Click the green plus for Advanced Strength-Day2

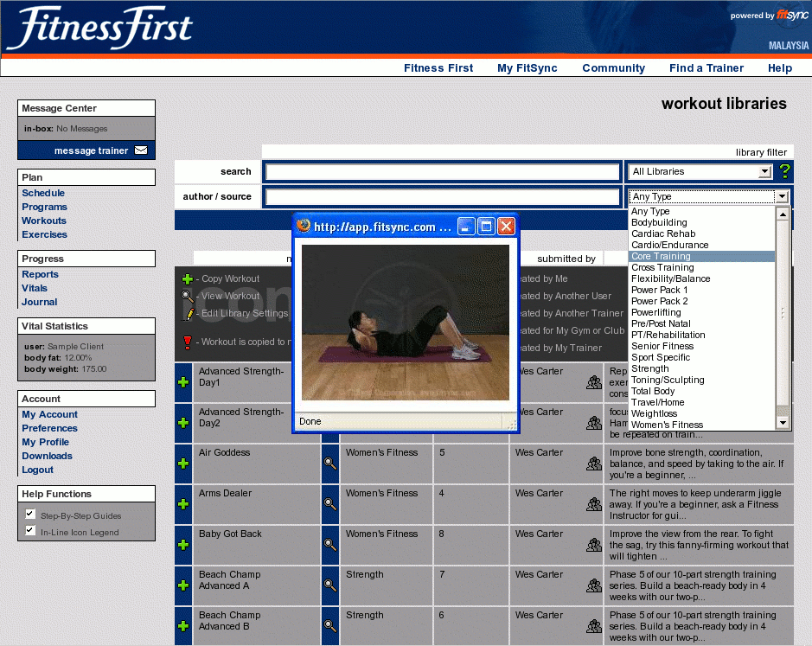pos(183,423)
